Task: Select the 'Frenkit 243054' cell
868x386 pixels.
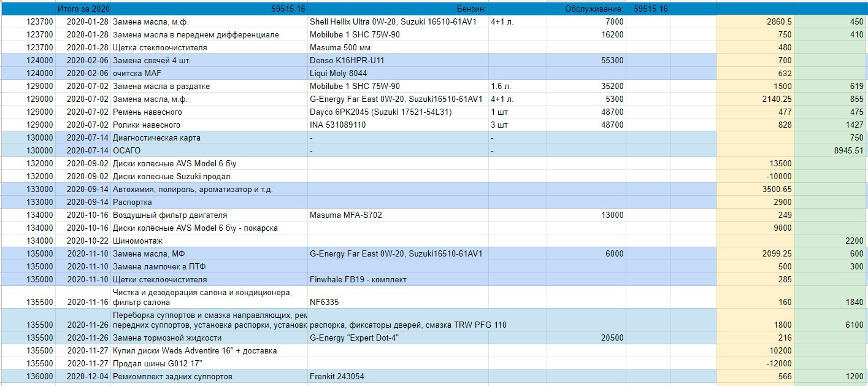Action: 398,377
